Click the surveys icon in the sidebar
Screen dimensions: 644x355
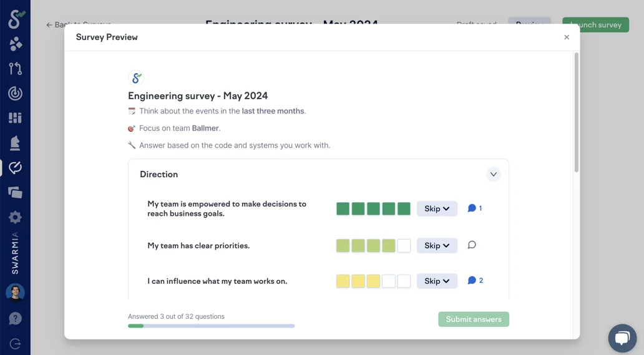click(16, 168)
